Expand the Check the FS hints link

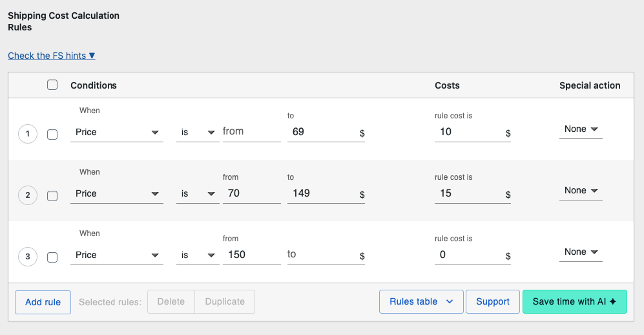[x=52, y=56]
